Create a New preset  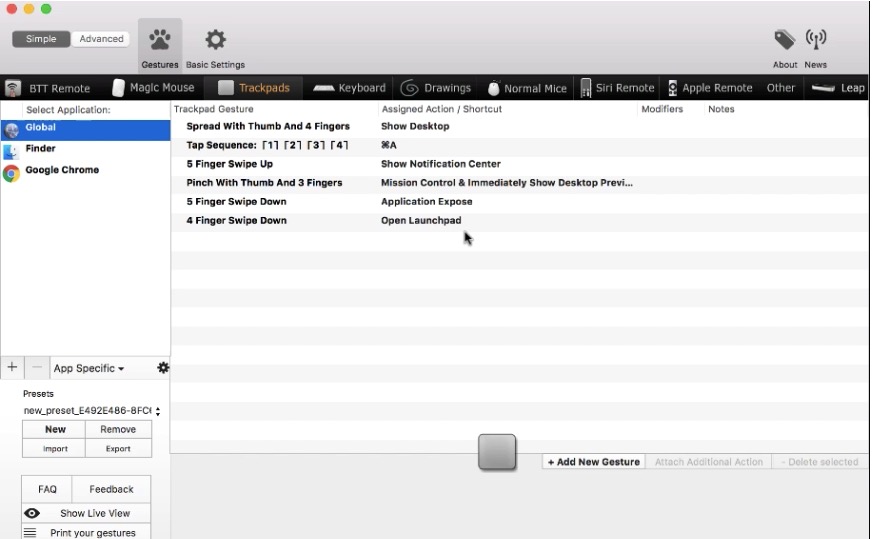point(54,429)
